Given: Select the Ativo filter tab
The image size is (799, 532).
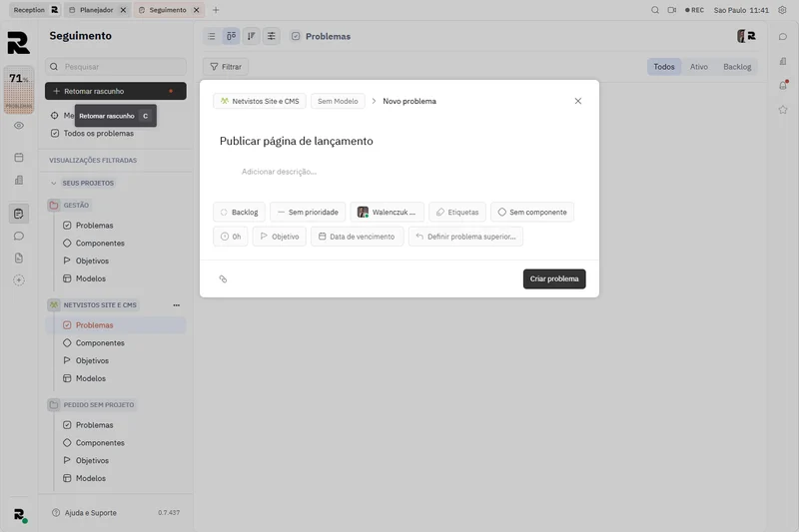Looking at the screenshot, I should point(698,67).
